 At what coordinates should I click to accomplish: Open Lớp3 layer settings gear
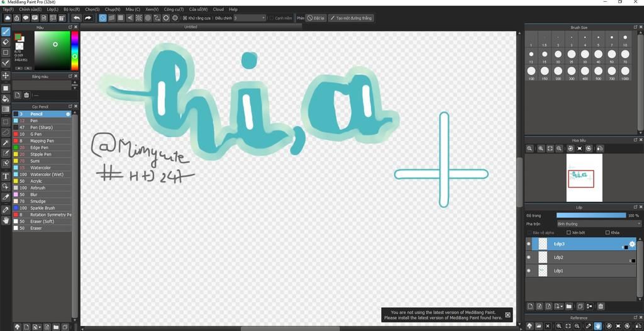632,244
